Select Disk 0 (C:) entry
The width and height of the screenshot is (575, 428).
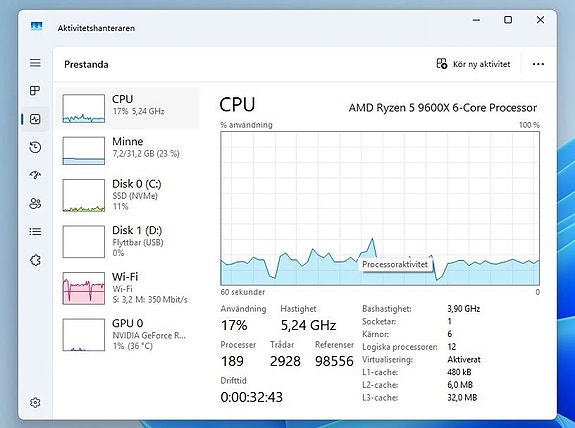[x=128, y=195]
